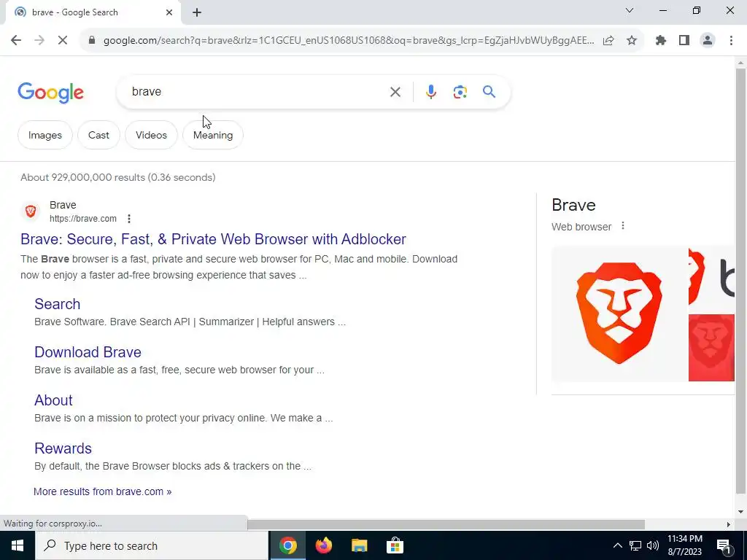
Task: Click the horizontal scrollbar at the bottom
Action: 446,524
